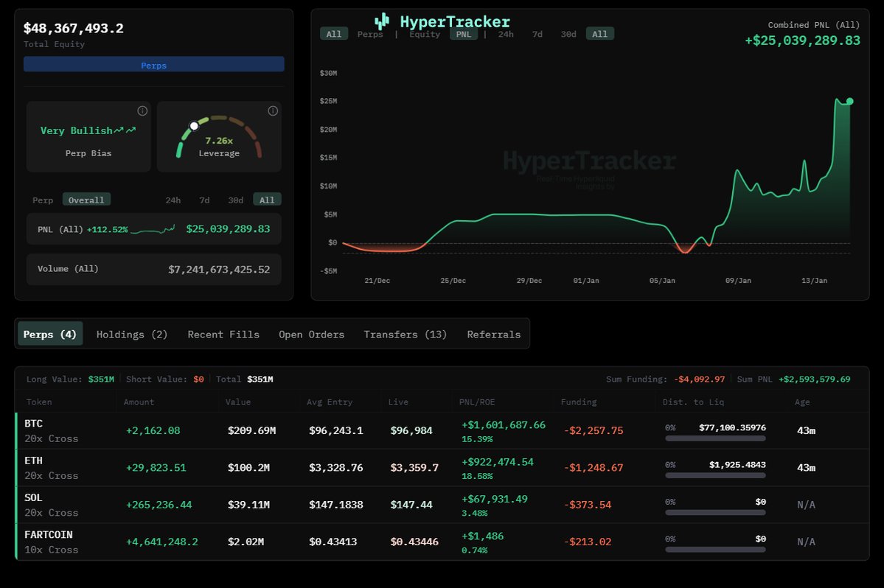This screenshot has height=588, width=884.
Task: Click the HyperTracker logo icon
Action: tap(382, 21)
